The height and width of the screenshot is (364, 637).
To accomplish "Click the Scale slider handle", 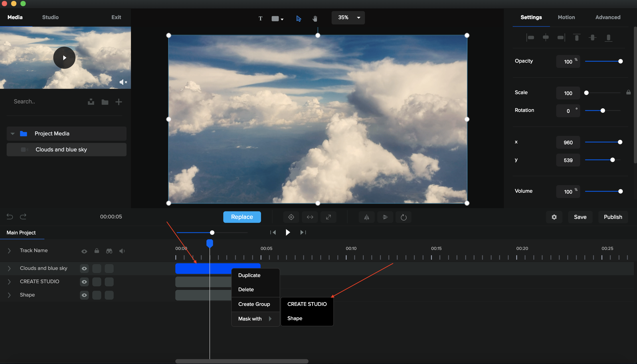I will coord(586,93).
